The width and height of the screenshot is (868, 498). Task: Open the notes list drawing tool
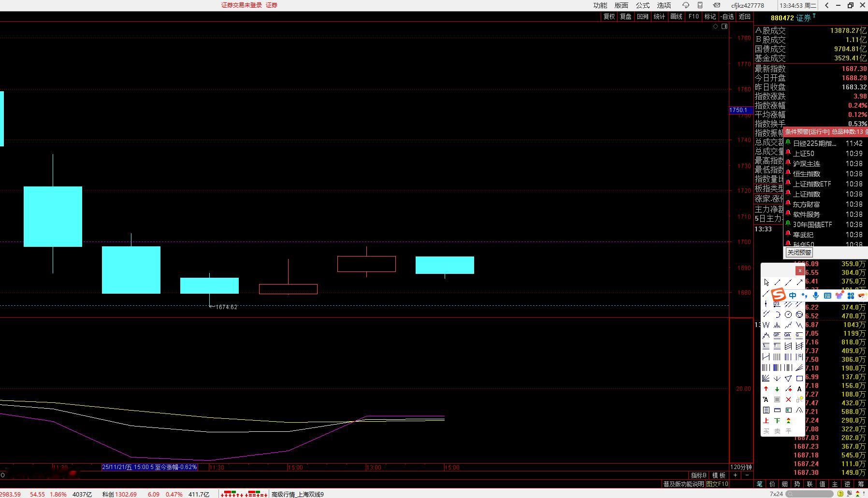[x=766, y=410]
